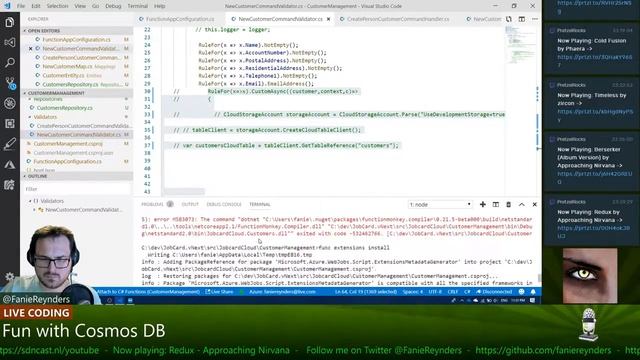The width and height of the screenshot is (640, 360).
Task: Open the Source Control view
Action: (x=9, y=83)
